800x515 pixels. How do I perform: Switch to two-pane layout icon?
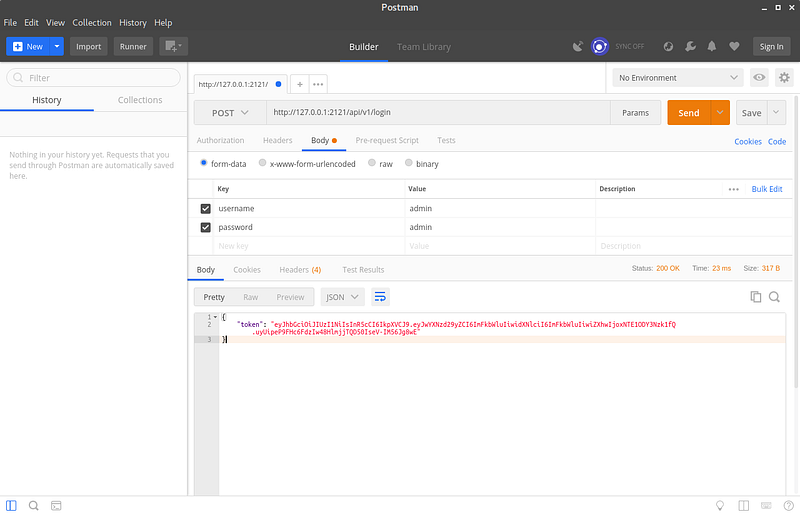[743, 505]
